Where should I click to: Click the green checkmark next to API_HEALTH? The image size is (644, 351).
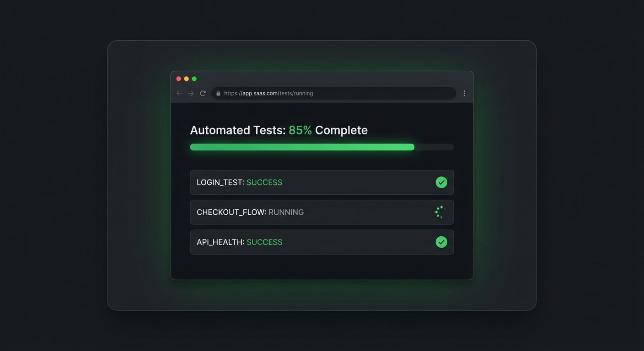coord(441,242)
